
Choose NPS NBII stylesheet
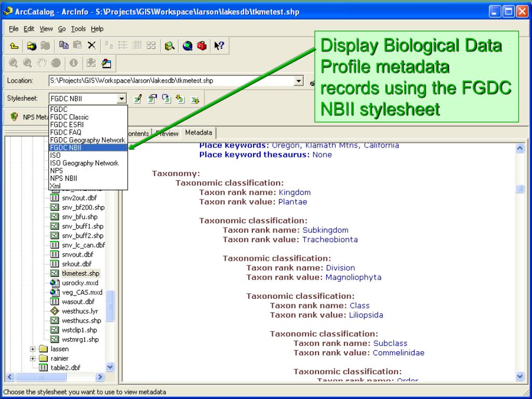pos(88,179)
